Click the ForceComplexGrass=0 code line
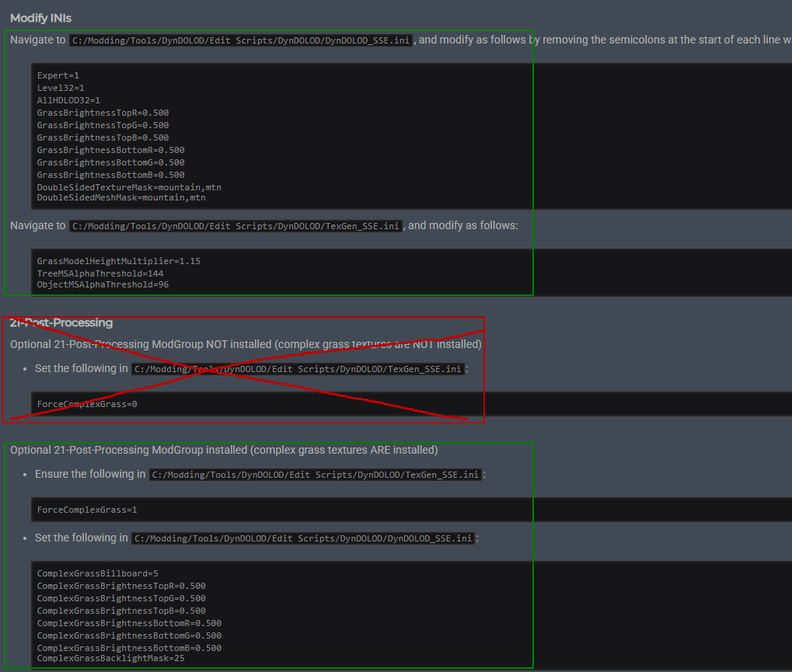 pos(87,404)
